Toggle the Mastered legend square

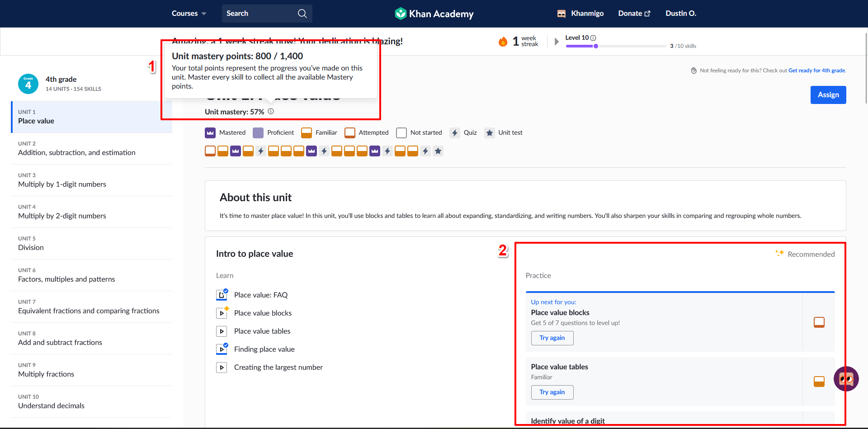(210, 132)
